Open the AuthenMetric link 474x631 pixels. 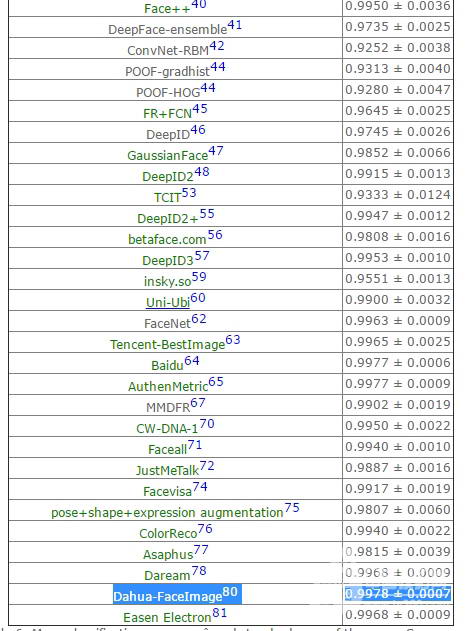[x=168, y=386]
